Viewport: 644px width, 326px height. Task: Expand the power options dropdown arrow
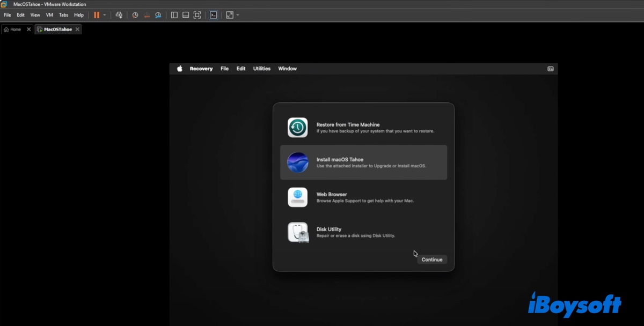tap(105, 15)
